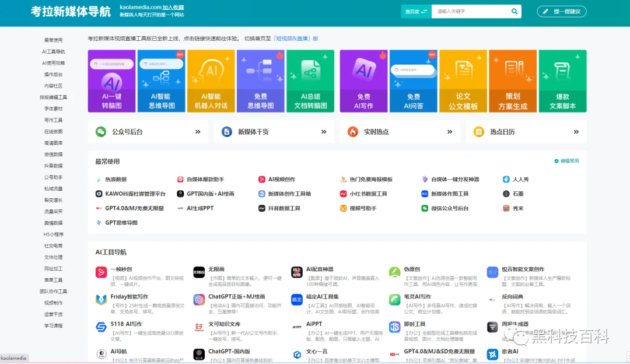Click the 考拉新媒体导航 site logo

(x=71, y=11)
